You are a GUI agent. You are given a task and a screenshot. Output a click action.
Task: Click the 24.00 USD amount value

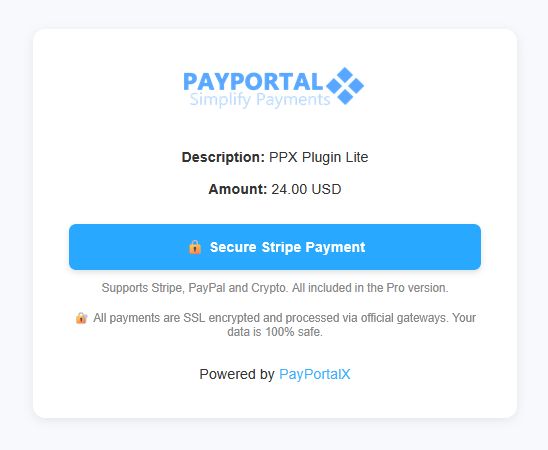tap(306, 189)
